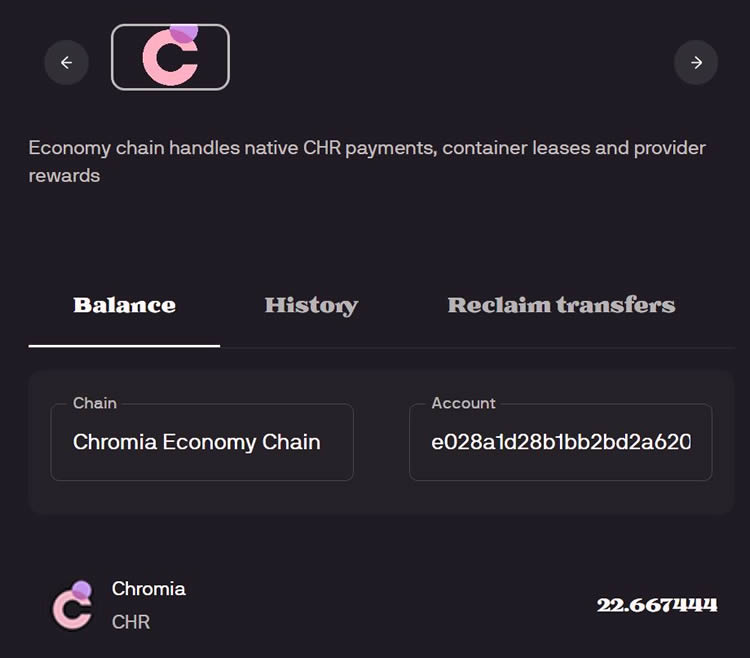Screen dimensions: 750x658
Task: Open the History tab
Action: (311, 306)
